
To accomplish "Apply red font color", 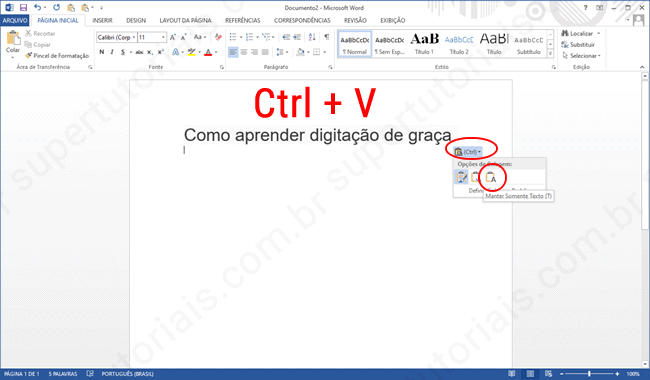I will (208, 52).
